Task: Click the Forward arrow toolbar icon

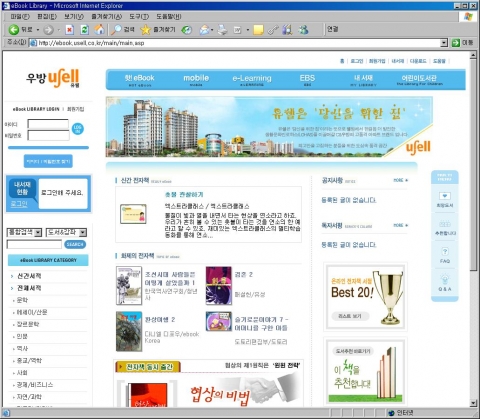Action: pos(49,30)
